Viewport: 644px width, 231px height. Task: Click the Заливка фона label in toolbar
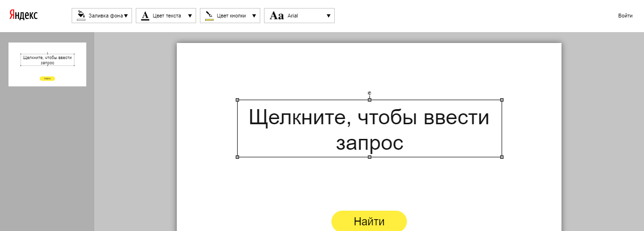(x=106, y=16)
